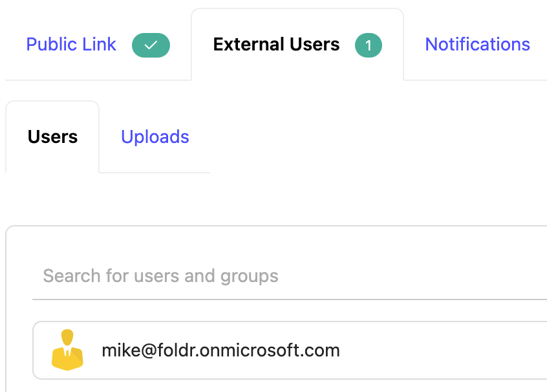Switch to the Notifications tab
The image size is (547, 392).
(477, 45)
